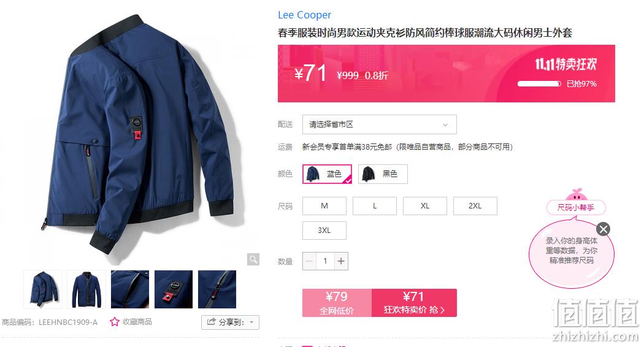644x347 pixels.
Task: Select the red logo patch close-up thumbnail
Action: click(174, 289)
